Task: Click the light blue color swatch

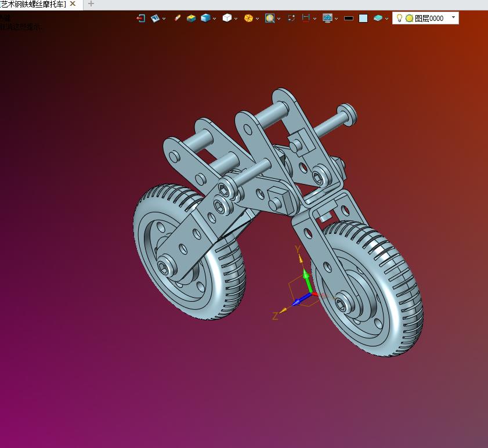Action: point(363,19)
